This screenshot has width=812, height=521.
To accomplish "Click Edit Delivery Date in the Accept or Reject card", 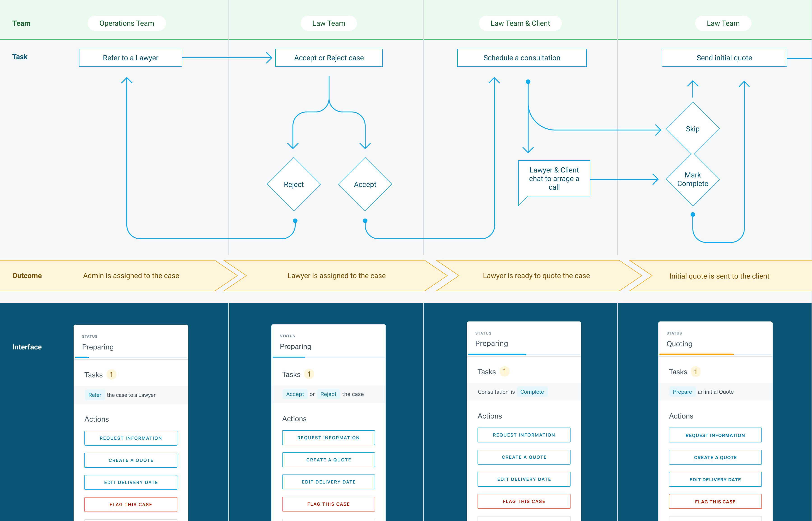I will click(x=328, y=482).
